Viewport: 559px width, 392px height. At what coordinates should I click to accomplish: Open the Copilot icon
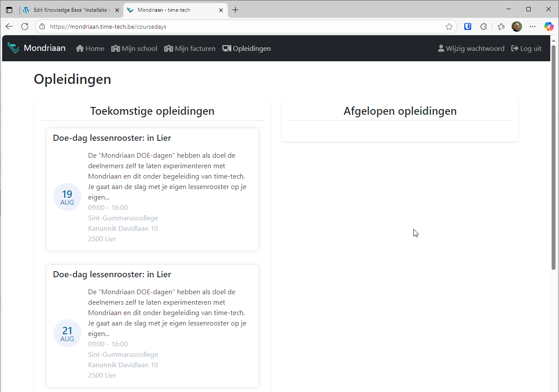(549, 27)
